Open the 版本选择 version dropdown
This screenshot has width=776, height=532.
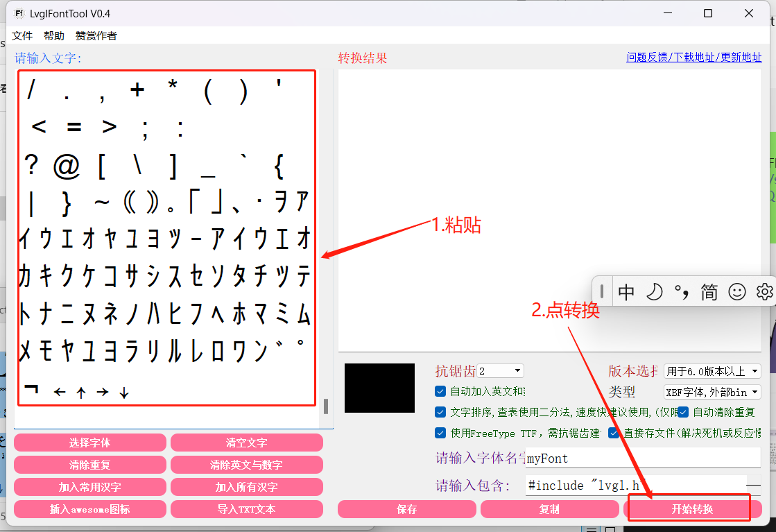pos(712,371)
